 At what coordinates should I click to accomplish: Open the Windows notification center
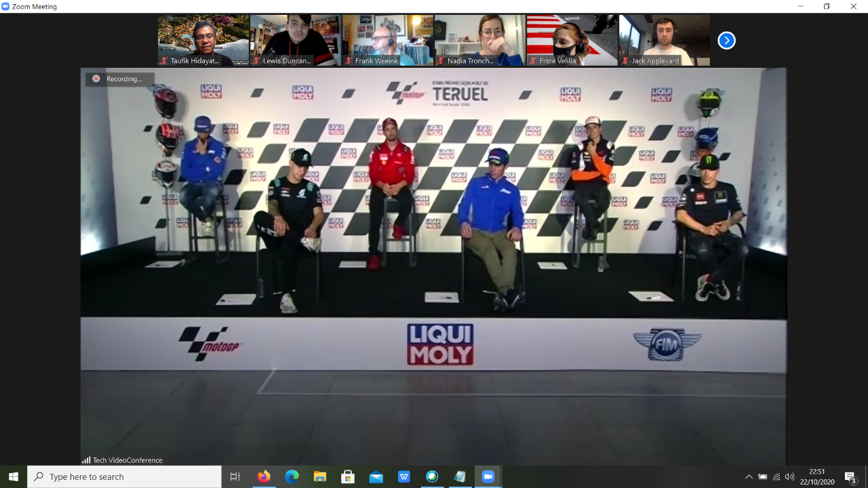[x=850, y=476]
